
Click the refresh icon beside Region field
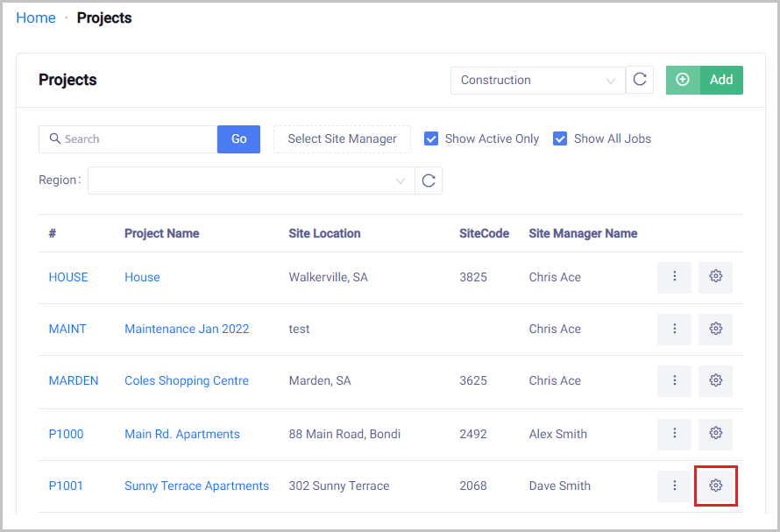click(429, 181)
